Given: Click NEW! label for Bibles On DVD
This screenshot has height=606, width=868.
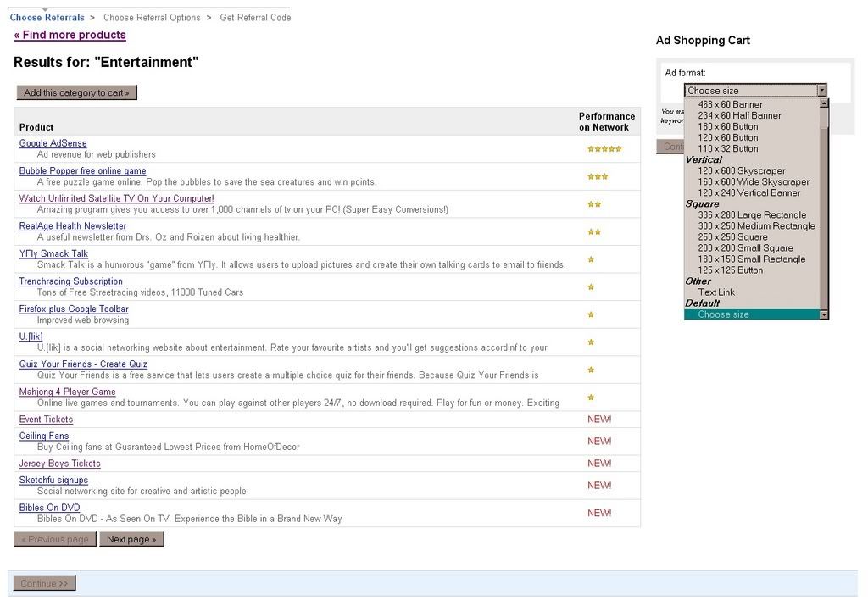Looking at the screenshot, I should point(599,514).
